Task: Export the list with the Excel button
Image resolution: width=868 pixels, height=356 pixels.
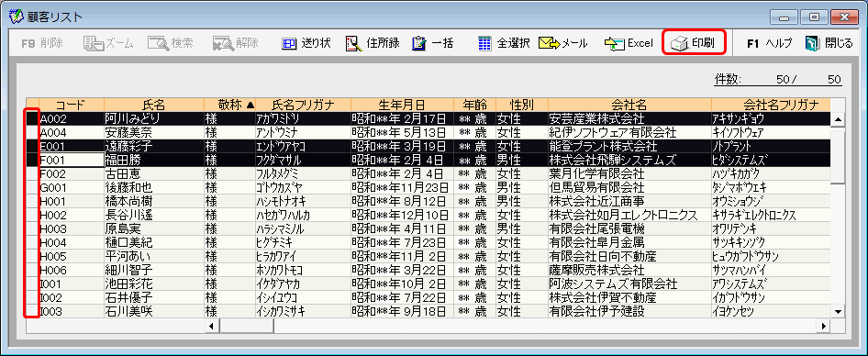Action: (x=629, y=43)
